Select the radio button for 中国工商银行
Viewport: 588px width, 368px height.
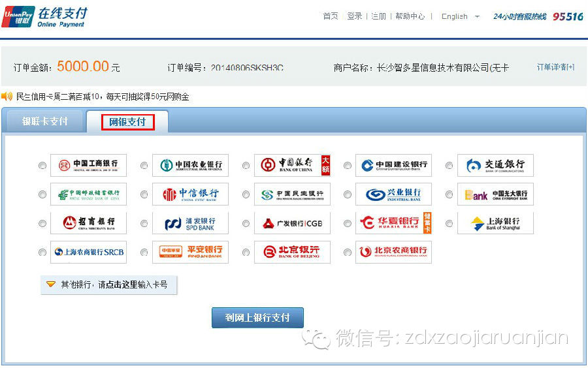pos(42,166)
